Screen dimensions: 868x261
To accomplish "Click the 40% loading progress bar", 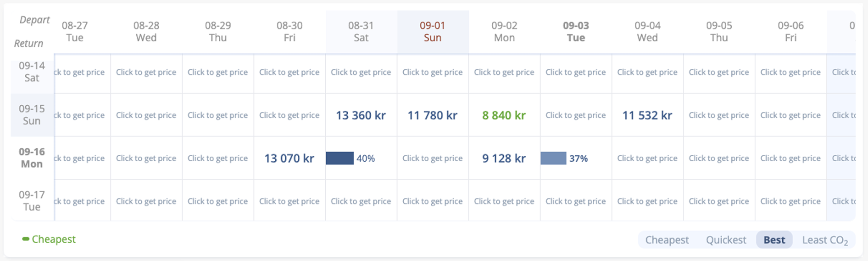I will tap(340, 159).
